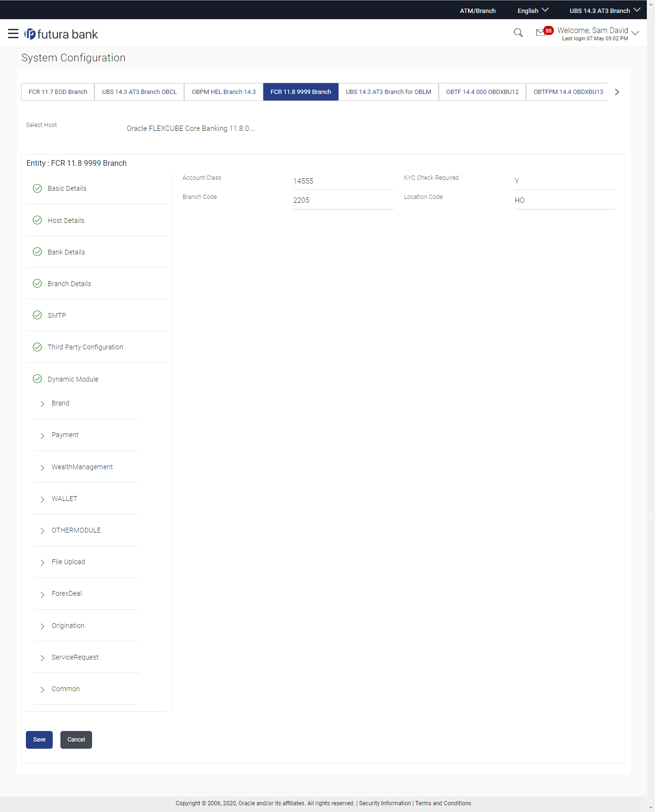The image size is (655, 812).
Task: Click the Cancel button
Action: [x=76, y=740]
